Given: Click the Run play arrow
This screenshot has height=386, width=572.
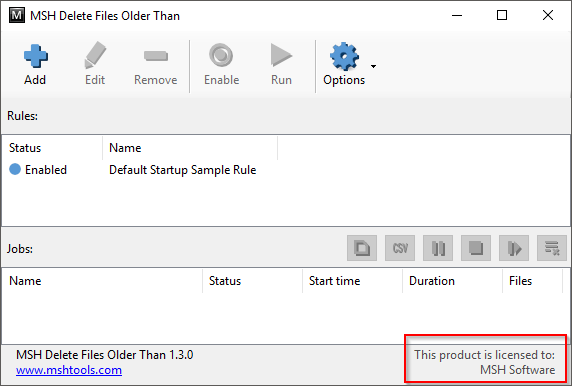Looking at the screenshot, I should click(x=281, y=55).
